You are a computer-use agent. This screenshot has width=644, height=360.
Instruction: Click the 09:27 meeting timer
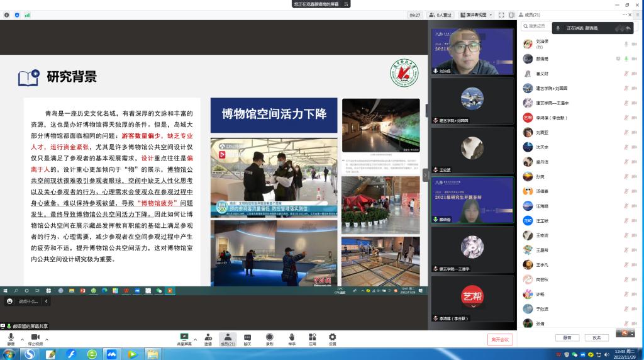415,15
